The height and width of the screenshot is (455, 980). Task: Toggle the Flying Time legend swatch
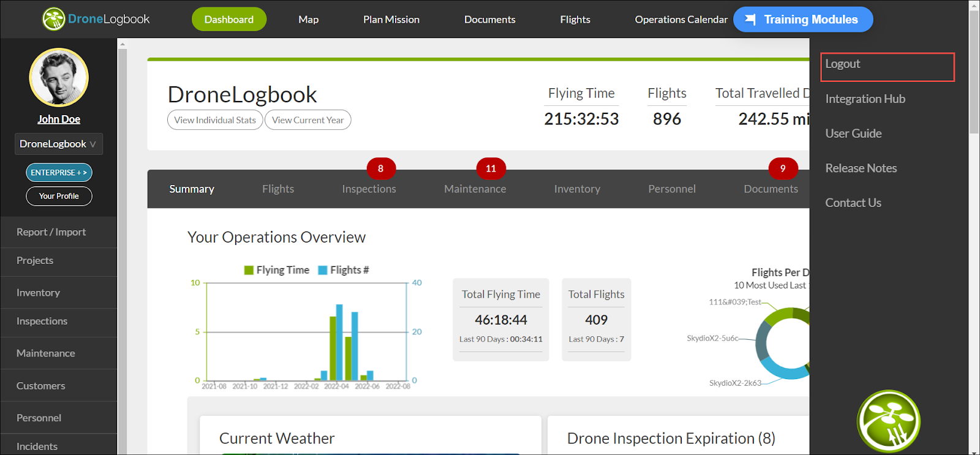tap(249, 270)
